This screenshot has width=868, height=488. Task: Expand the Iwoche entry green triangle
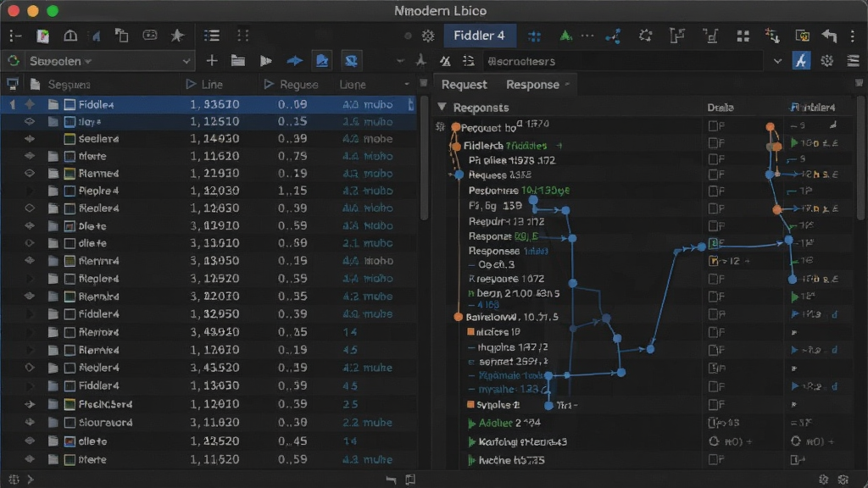[471, 460]
